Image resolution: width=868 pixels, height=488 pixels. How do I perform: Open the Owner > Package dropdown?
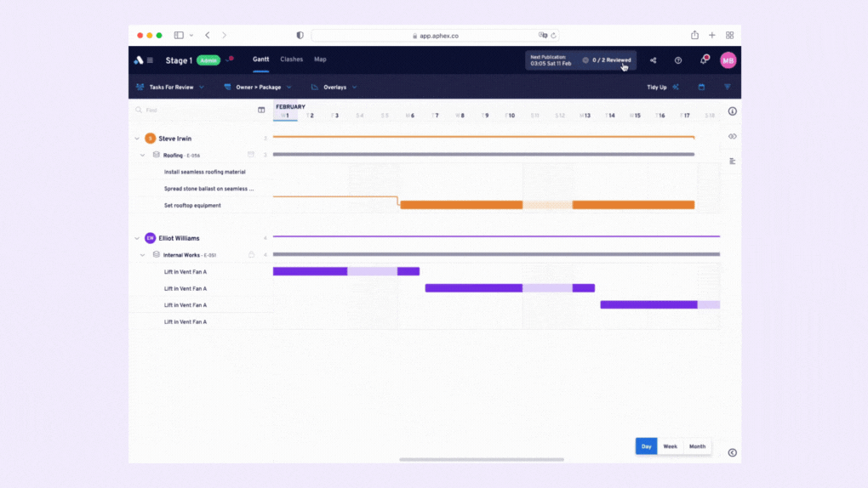pyautogui.click(x=258, y=87)
